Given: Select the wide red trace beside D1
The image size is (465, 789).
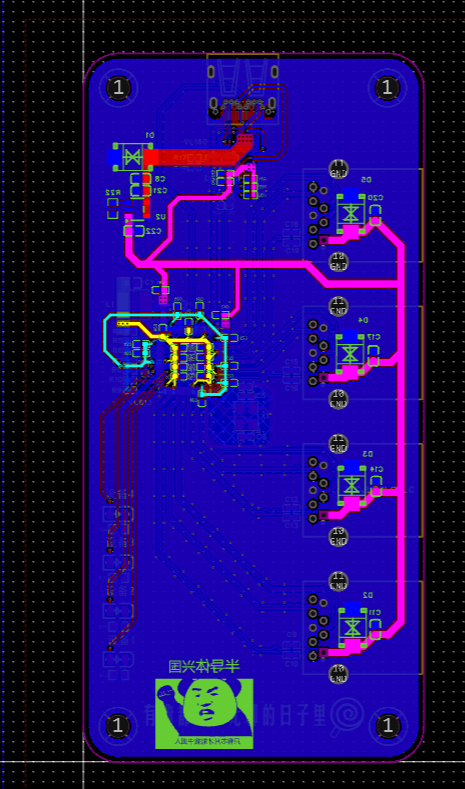Looking at the screenshot, I should point(196,157).
